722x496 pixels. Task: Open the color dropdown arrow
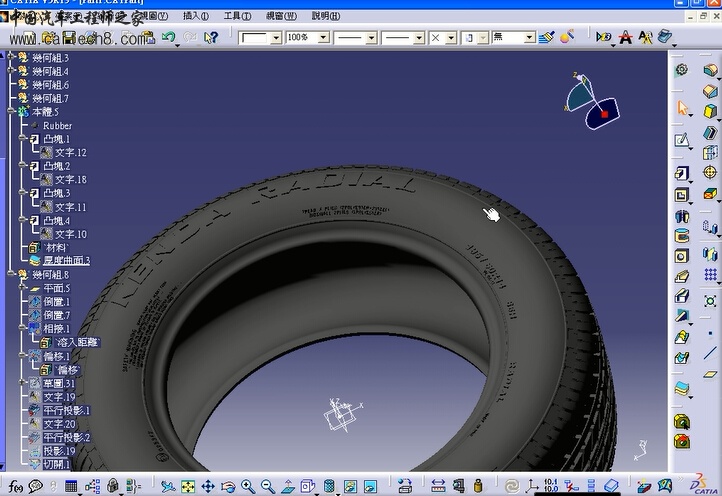point(275,38)
